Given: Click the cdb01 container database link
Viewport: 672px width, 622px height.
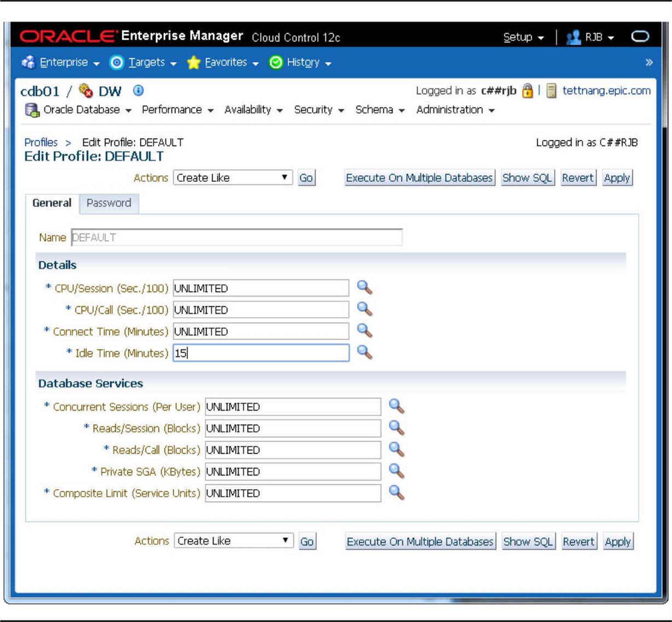Looking at the screenshot, I should (40, 91).
